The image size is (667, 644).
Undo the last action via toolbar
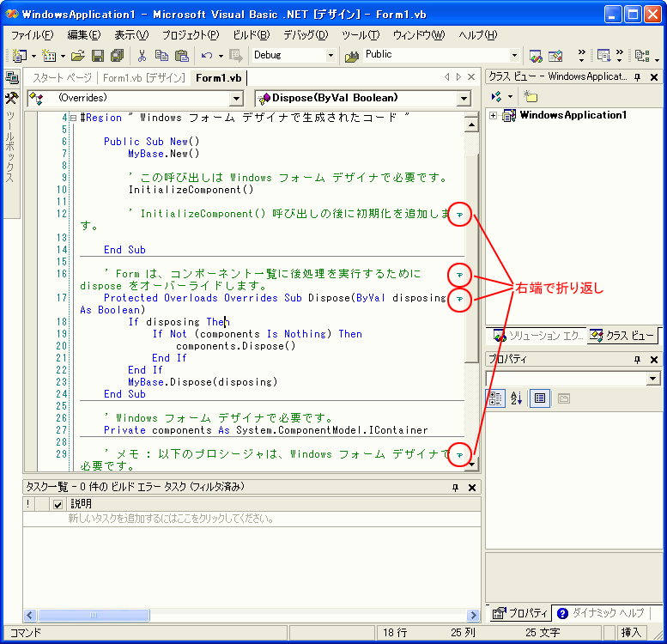[207, 55]
